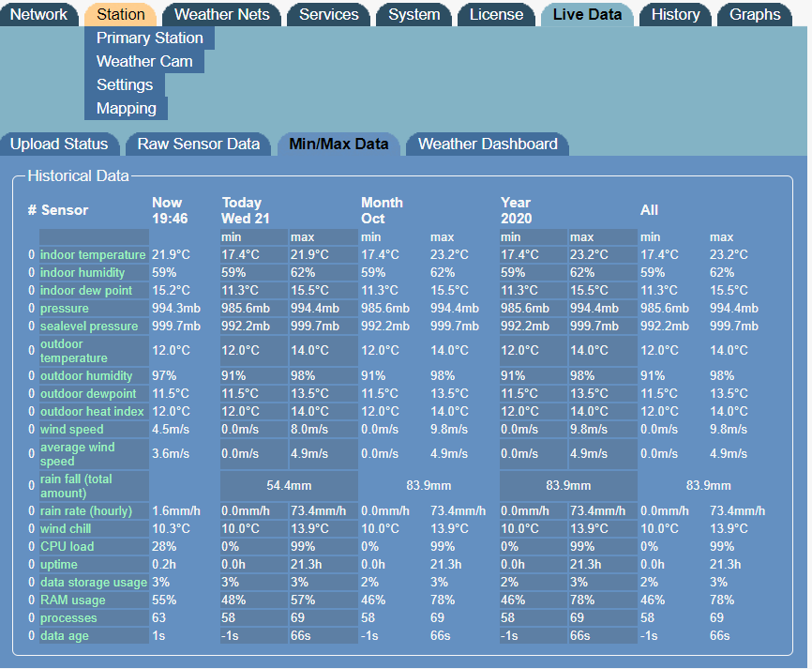Screen dimensions: 812x669
Task: Go to the System tab
Action: click(414, 14)
